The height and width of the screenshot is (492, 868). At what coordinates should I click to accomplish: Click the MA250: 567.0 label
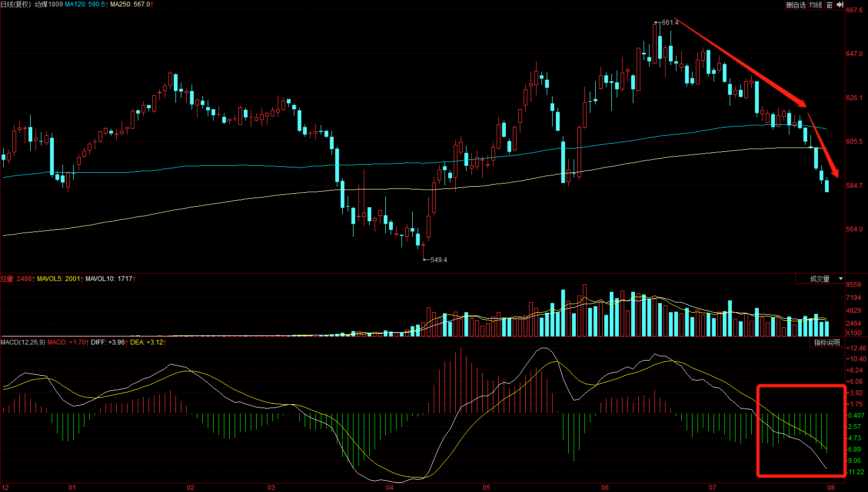point(130,4)
